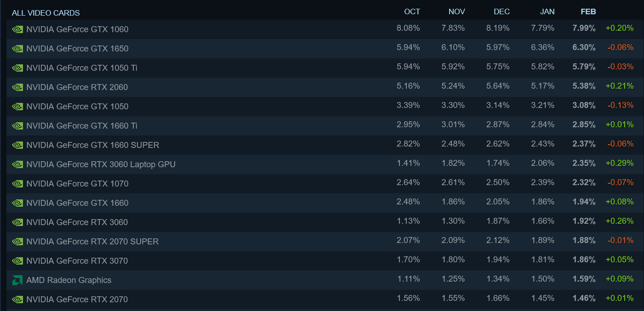Select the FEB column header
The image size is (644, 311).
tap(588, 12)
